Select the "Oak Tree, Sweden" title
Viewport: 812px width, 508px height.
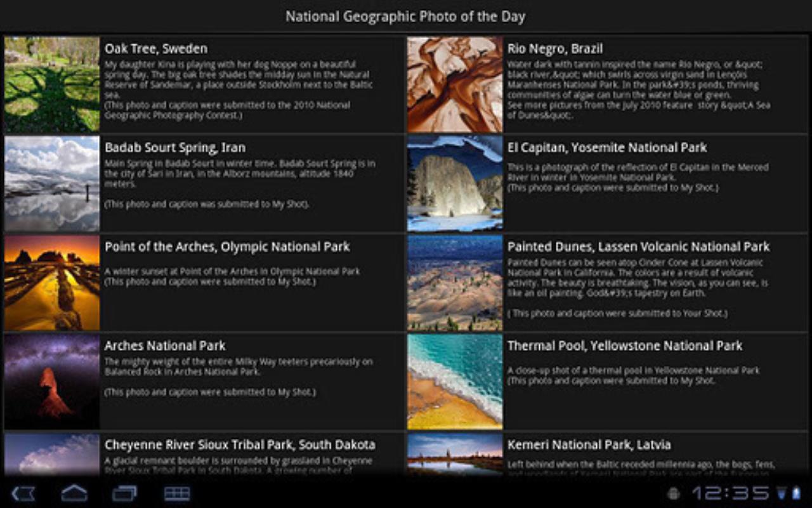[x=156, y=48]
